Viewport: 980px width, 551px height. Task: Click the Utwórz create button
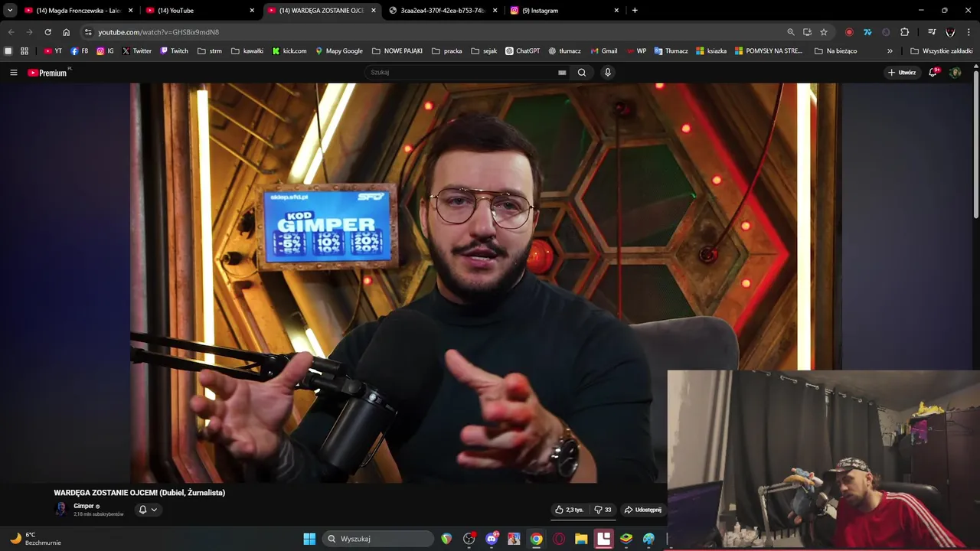coord(902,73)
